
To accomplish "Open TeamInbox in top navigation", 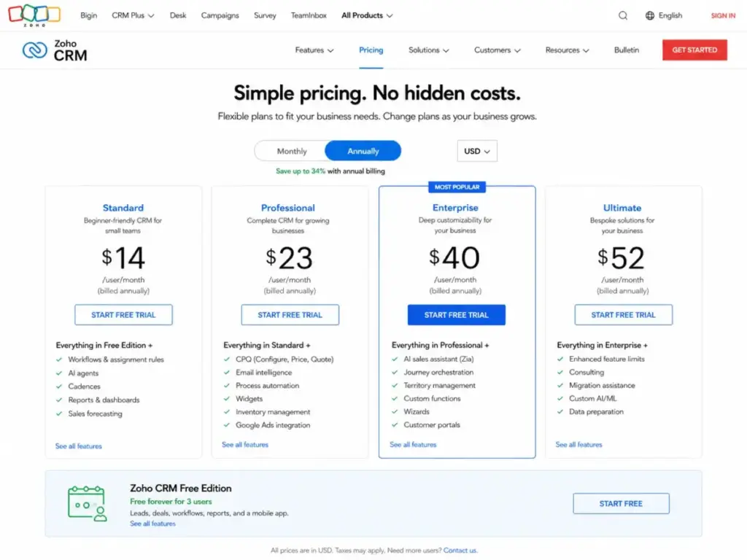I will click(x=309, y=15).
